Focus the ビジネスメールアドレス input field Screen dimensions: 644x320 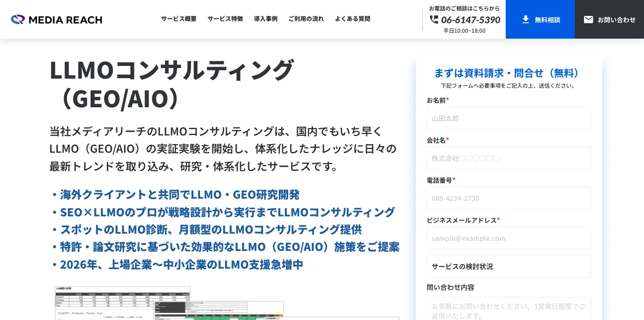pyautogui.click(x=509, y=238)
